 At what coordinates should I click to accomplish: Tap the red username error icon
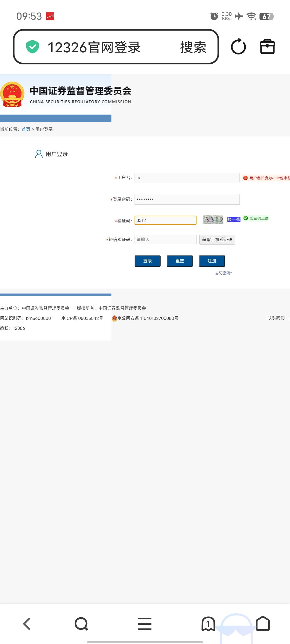tap(245, 178)
